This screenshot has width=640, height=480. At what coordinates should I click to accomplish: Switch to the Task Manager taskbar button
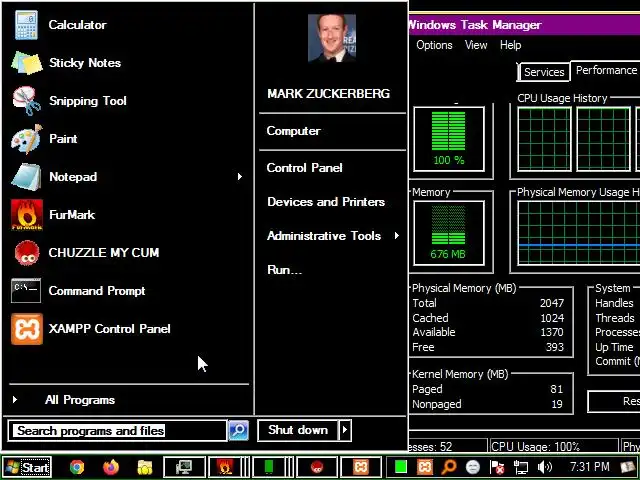(273, 467)
